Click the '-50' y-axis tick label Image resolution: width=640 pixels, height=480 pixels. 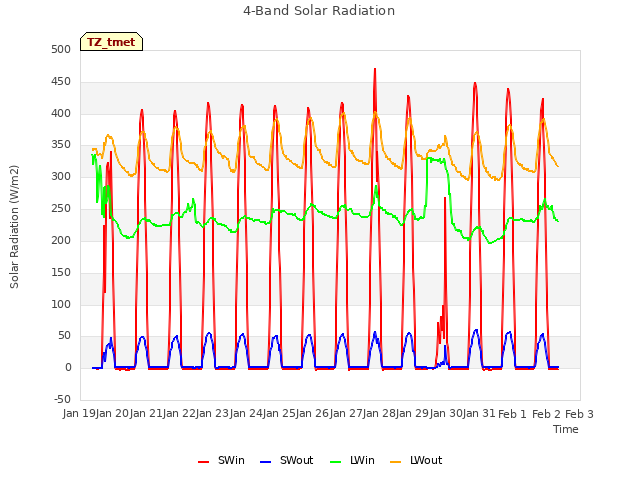click(62, 399)
